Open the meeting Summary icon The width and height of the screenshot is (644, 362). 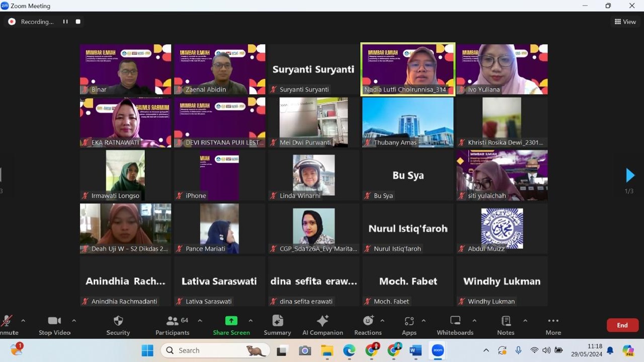click(277, 321)
